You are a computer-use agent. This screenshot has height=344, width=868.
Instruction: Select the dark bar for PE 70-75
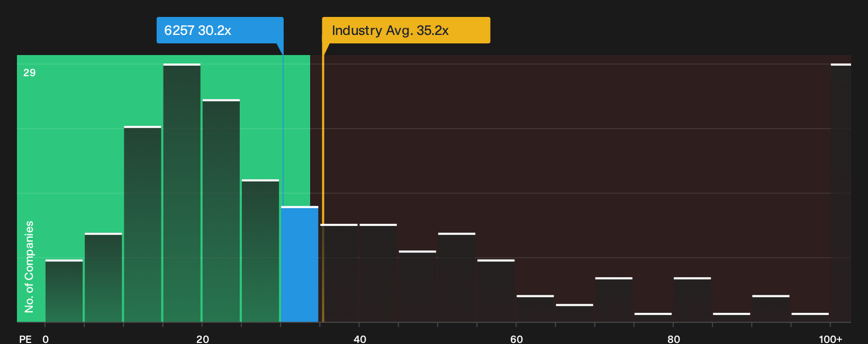[x=614, y=300]
